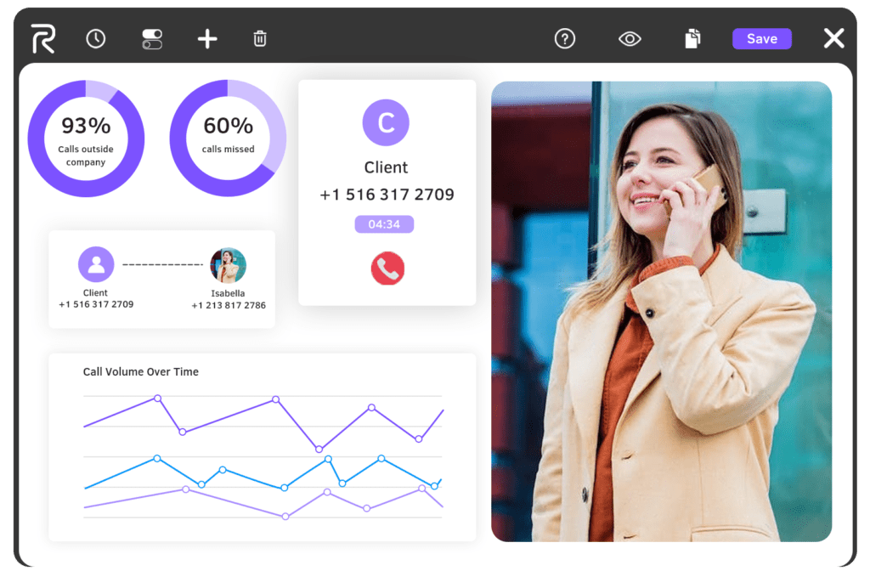The height and width of the screenshot is (588, 870).
Task: Duplicate using the copy pages icon
Action: point(692,38)
